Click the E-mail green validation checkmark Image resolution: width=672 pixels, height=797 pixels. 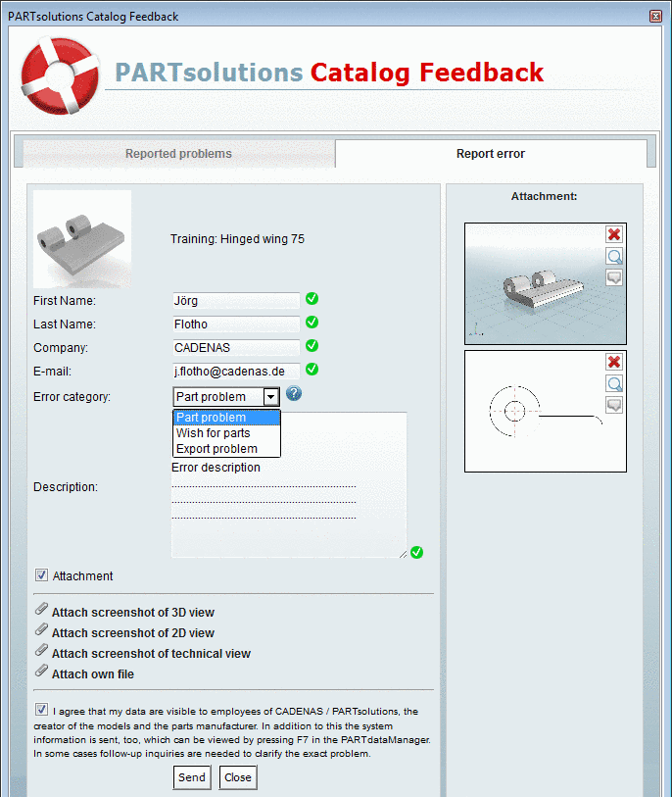312,370
